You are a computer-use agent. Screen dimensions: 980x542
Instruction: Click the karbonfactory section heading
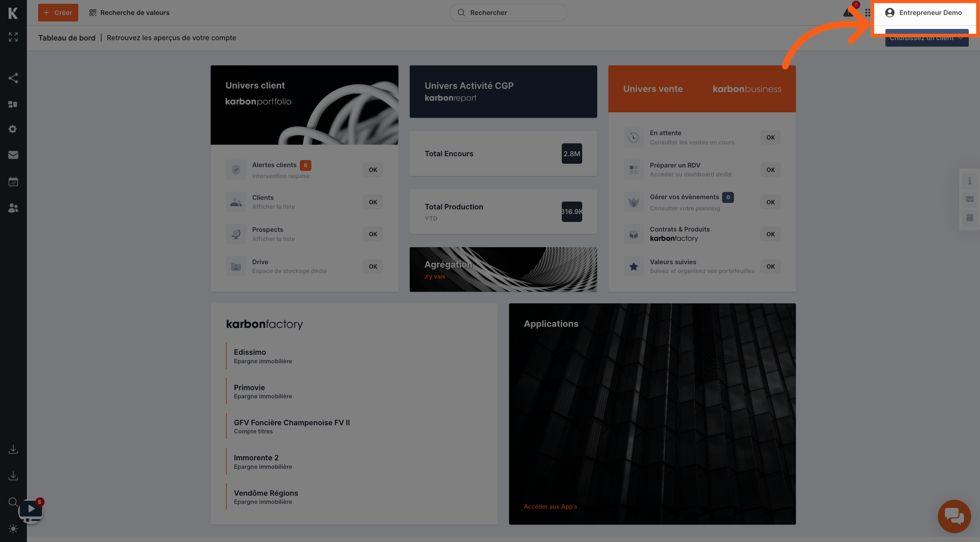point(264,324)
